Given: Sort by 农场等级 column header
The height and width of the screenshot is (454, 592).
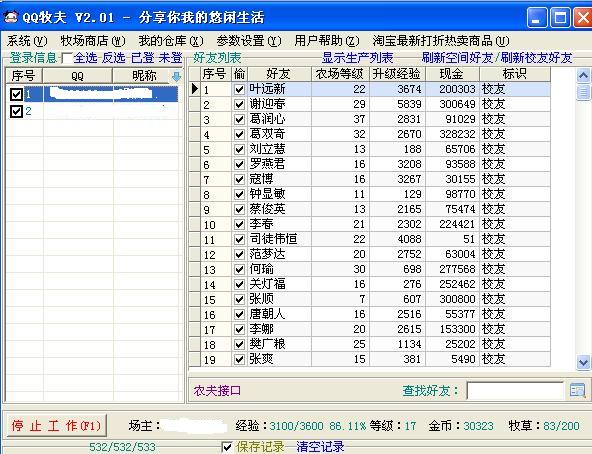Looking at the screenshot, I should click(x=340, y=74).
